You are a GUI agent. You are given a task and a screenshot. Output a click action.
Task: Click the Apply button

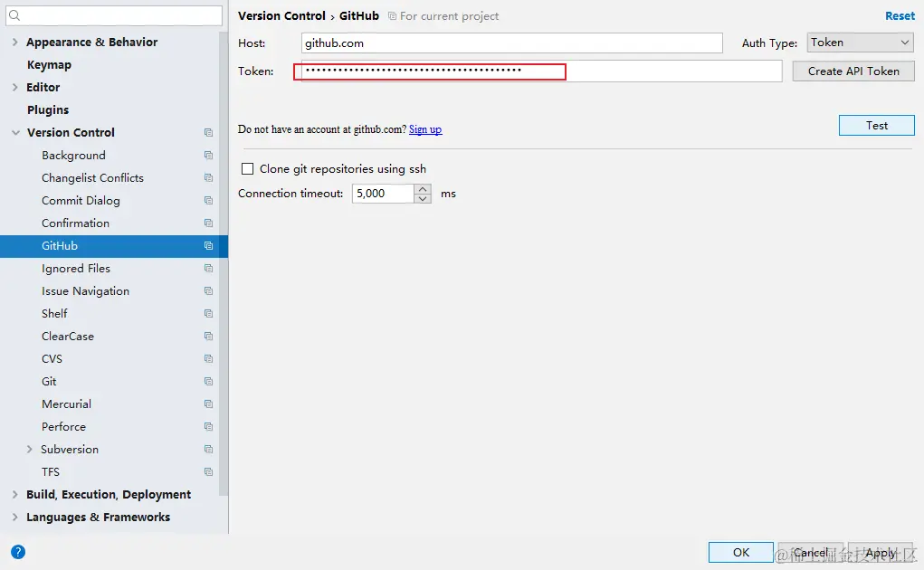coord(881,552)
